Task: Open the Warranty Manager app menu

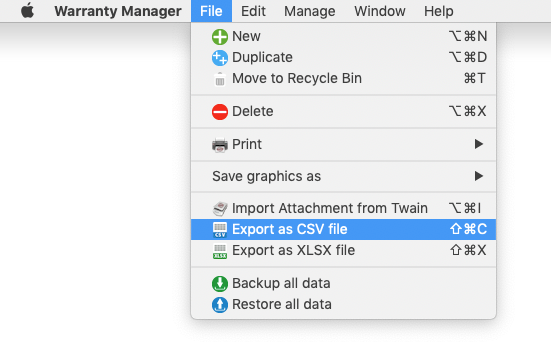Action: pyautogui.click(x=118, y=11)
